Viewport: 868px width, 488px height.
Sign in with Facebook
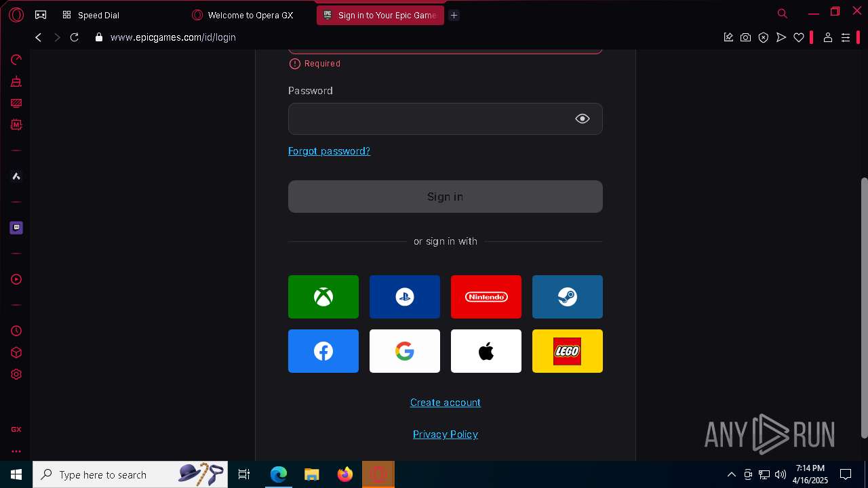tap(323, 351)
